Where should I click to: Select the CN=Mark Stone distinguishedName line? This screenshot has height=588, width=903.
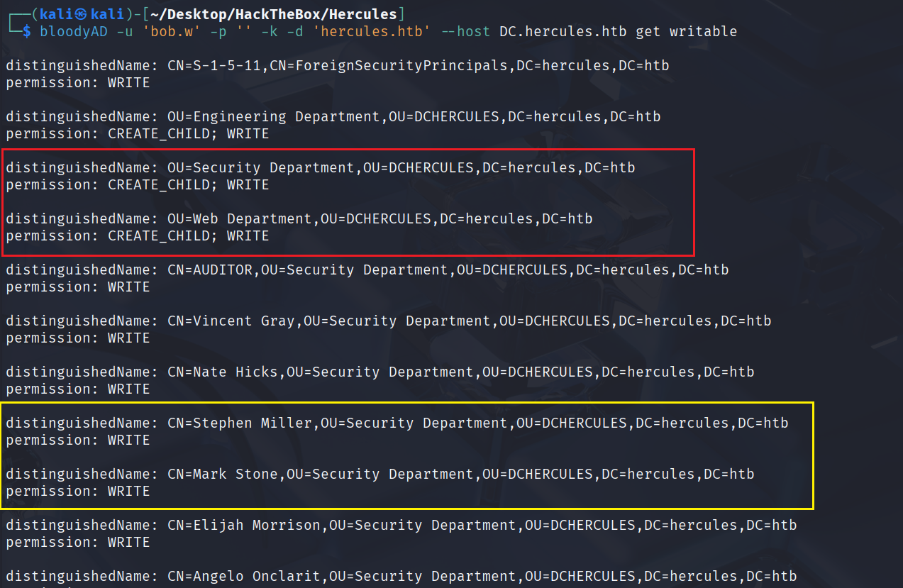380,475
